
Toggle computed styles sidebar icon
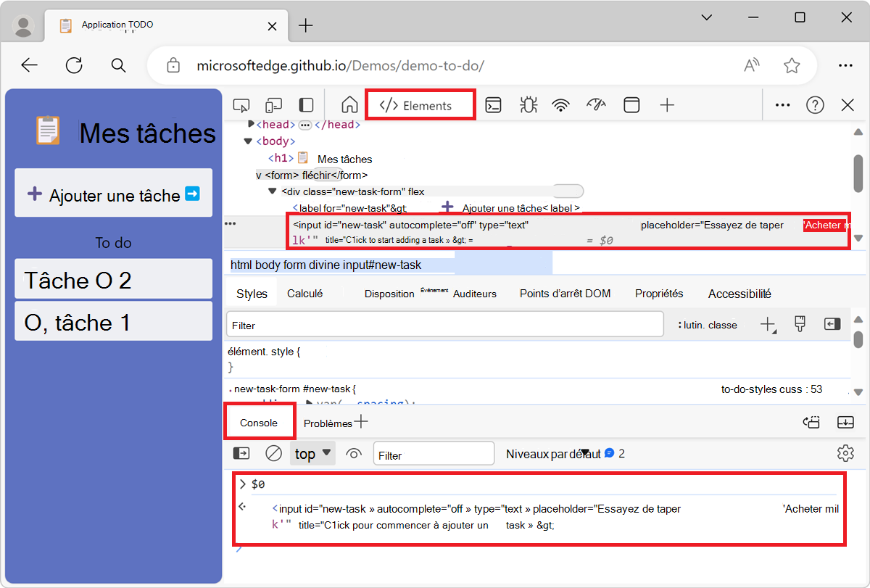(832, 325)
